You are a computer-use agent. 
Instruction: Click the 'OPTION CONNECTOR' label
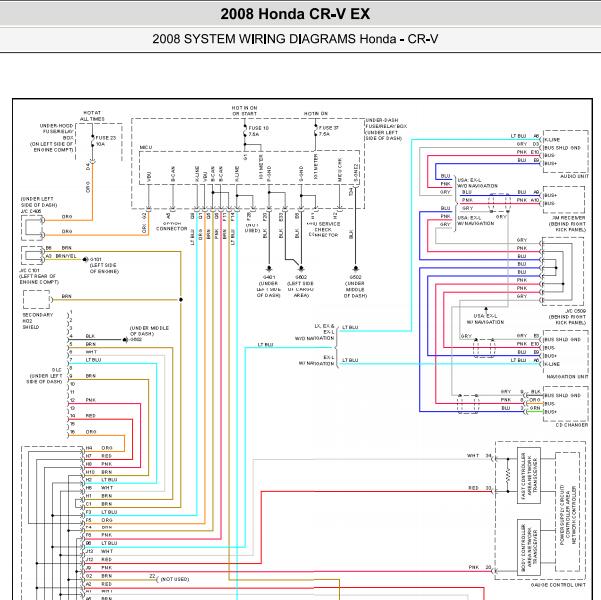click(171, 226)
